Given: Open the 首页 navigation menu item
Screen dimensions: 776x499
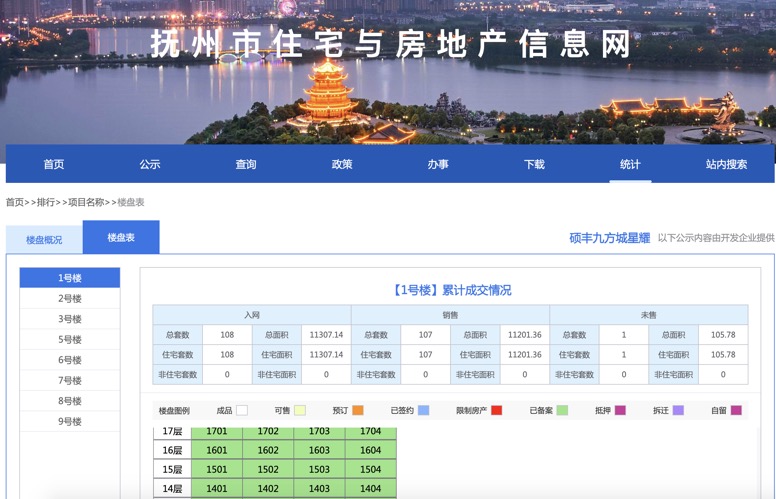Looking at the screenshot, I should [54, 164].
